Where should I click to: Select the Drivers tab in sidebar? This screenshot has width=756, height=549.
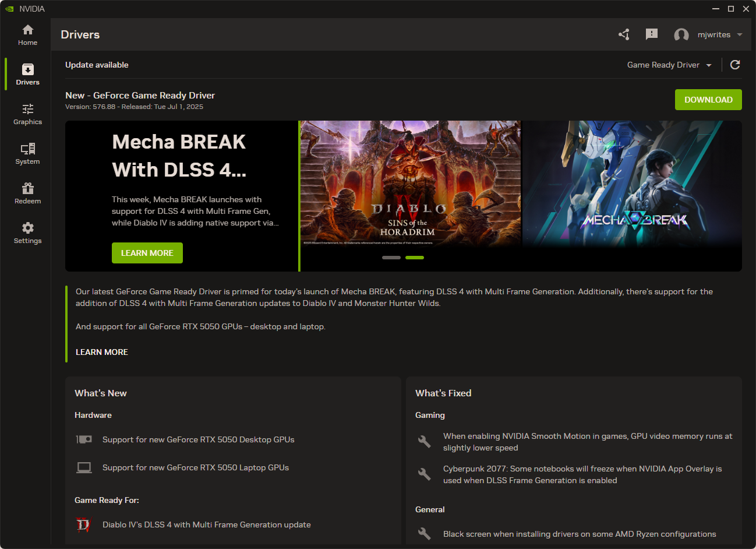(x=27, y=75)
